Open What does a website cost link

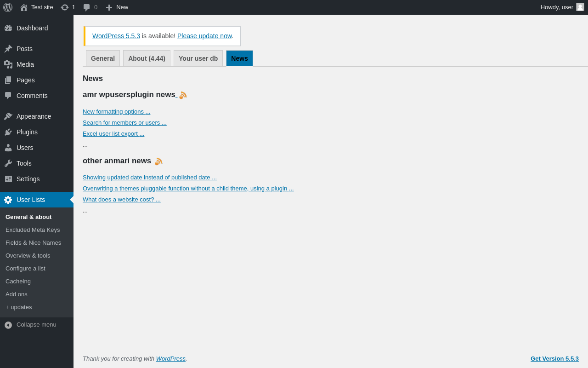tap(122, 199)
